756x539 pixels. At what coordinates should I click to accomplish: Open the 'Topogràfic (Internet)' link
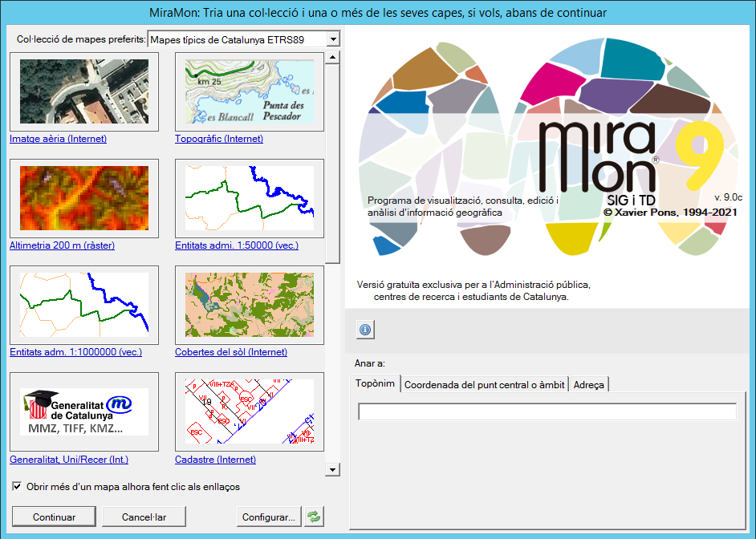tap(219, 139)
